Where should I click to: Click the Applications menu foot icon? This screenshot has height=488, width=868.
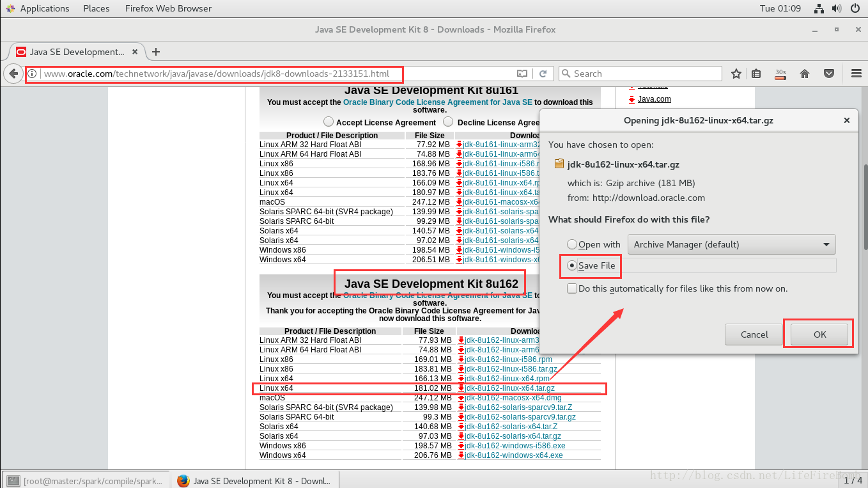(11, 8)
